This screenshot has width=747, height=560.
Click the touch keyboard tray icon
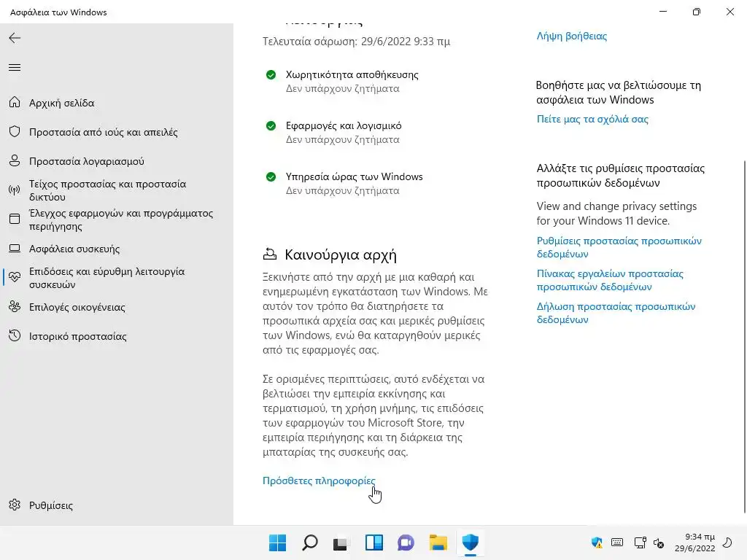617,542
